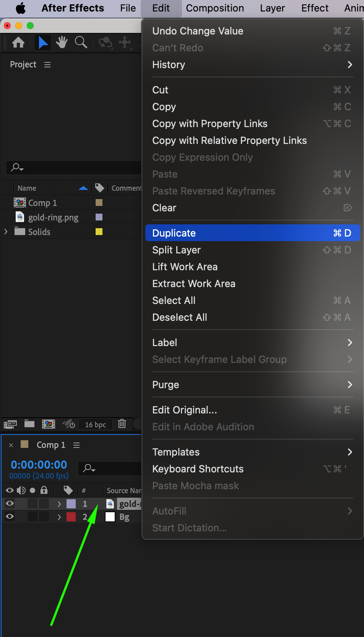Click the red label swatch of Bg layer
This screenshot has height=637, width=364.
click(x=71, y=517)
